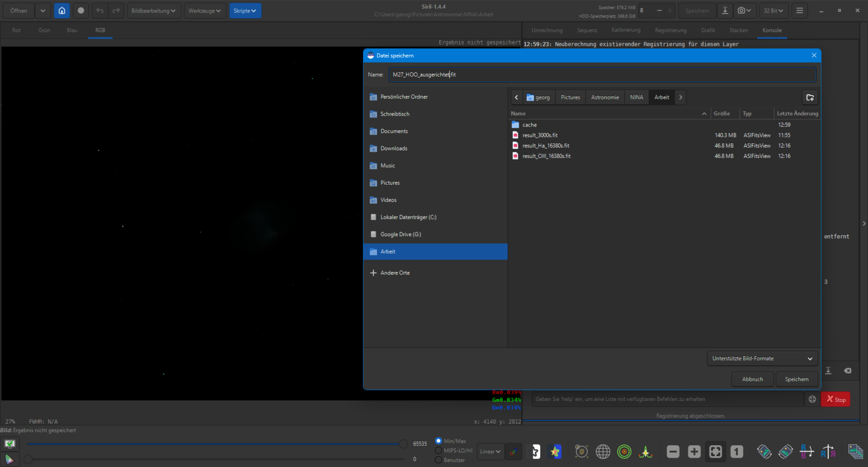Image resolution: width=868 pixels, height=467 pixels.
Task: Toggle negative view icon
Action: (535, 452)
